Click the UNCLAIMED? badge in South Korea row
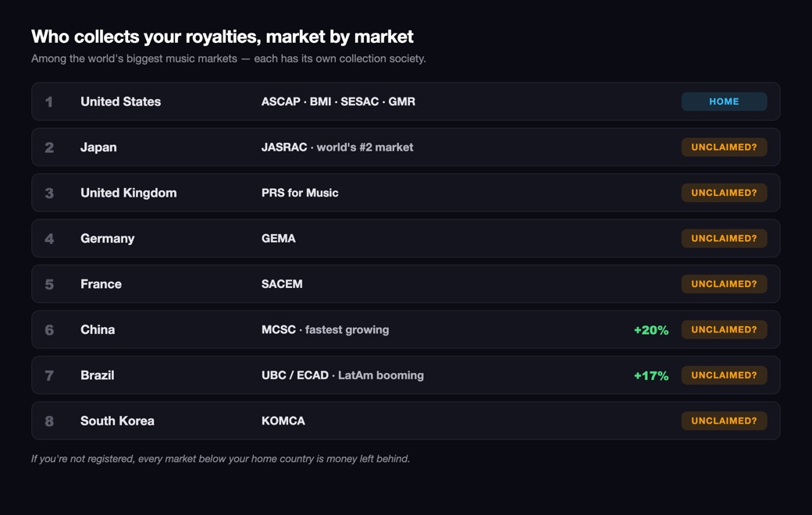 (724, 421)
